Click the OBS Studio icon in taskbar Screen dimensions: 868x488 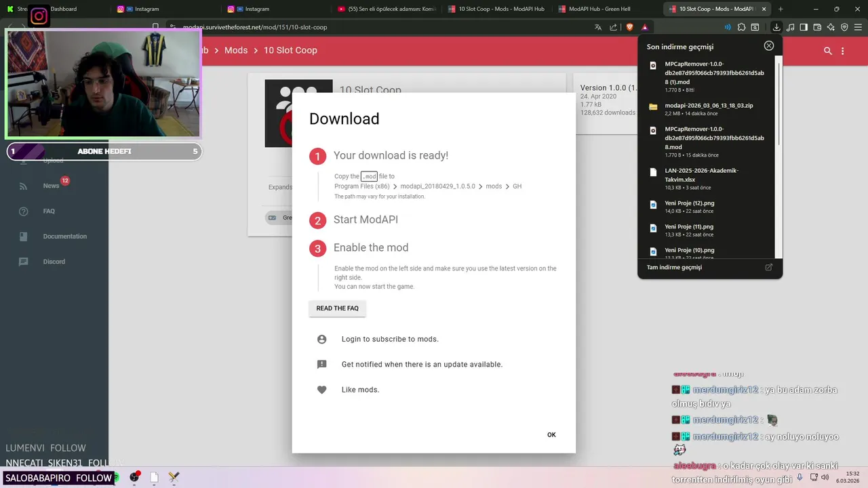point(134,477)
